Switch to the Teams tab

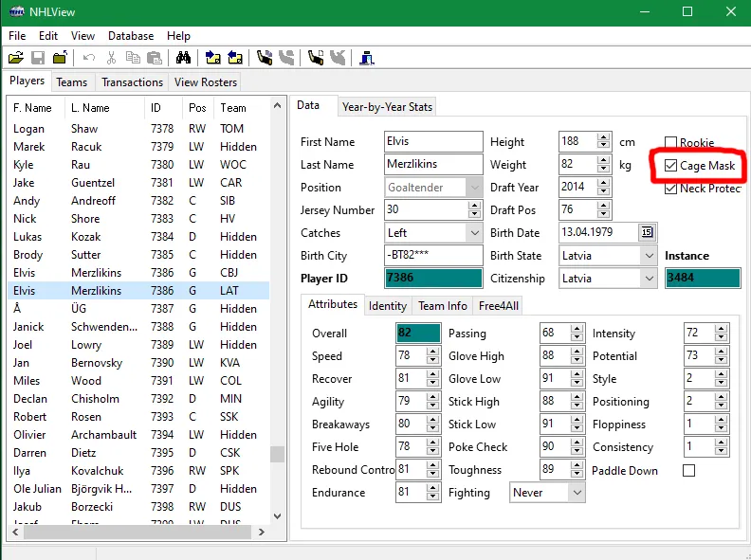72,82
